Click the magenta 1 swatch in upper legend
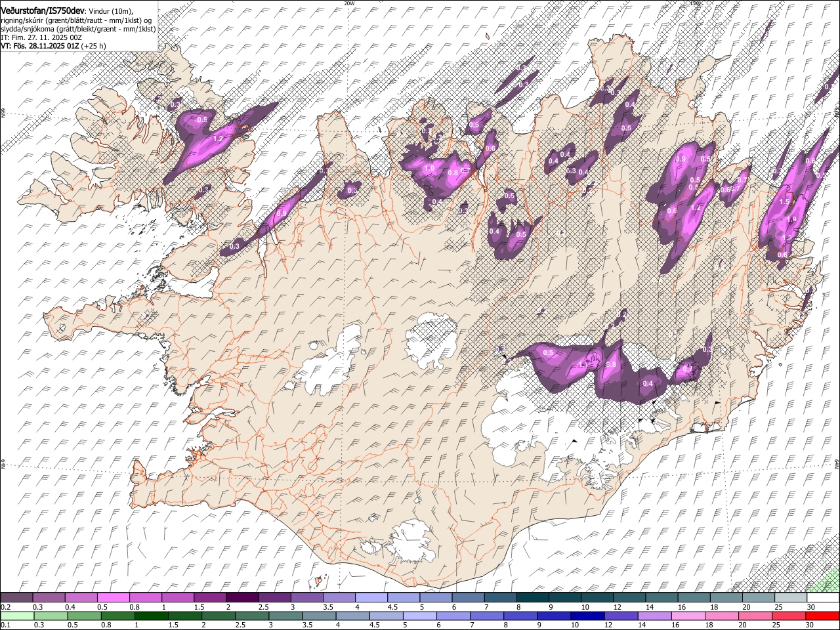This screenshot has width=840, height=630. [x=178, y=598]
